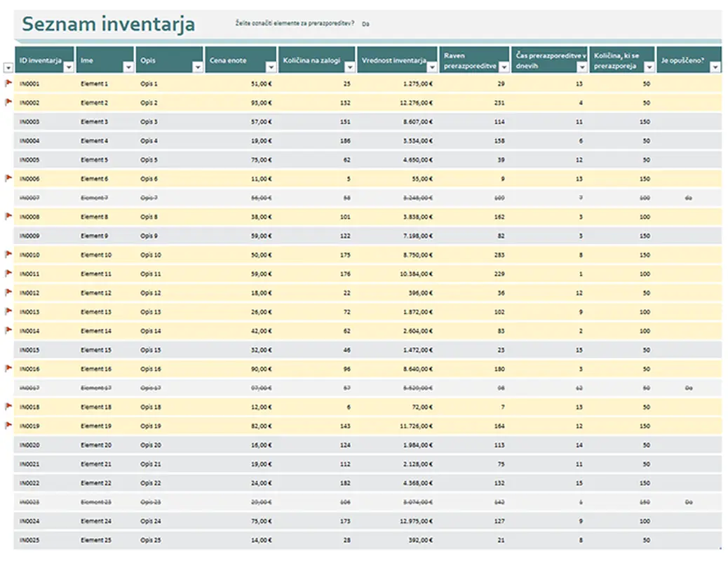Click the flag icon for row IN0019
The height and width of the screenshot is (561, 728).
pyautogui.click(x=9, y=425)
